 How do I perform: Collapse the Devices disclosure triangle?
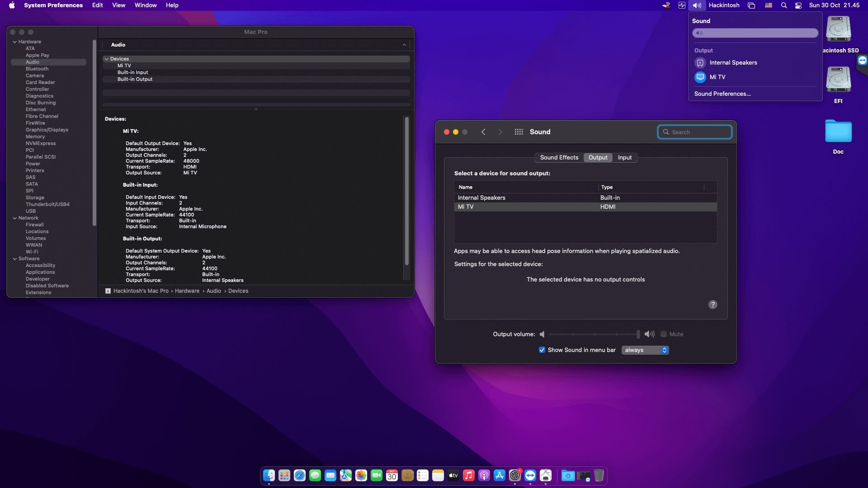point(107,59)
